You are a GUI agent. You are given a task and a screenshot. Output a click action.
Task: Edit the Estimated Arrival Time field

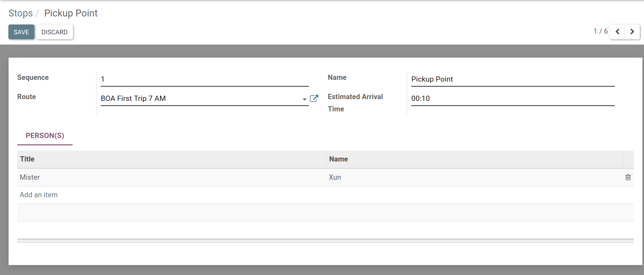[x=512, y=98]
